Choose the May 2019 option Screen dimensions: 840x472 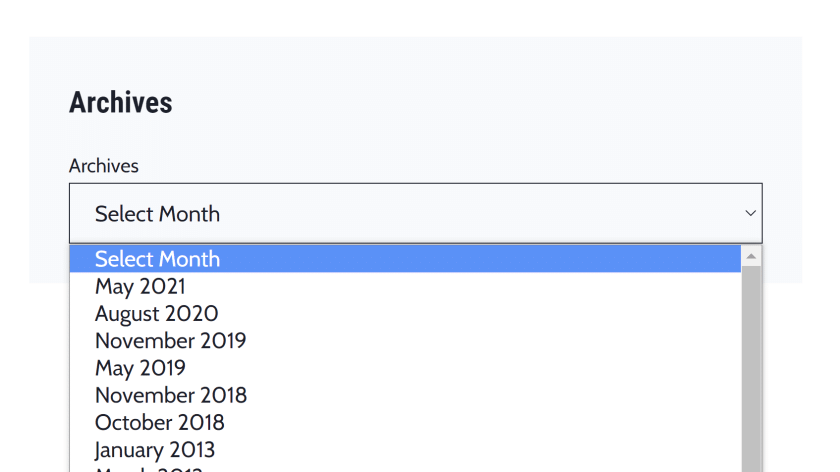[x=140, y=368]
